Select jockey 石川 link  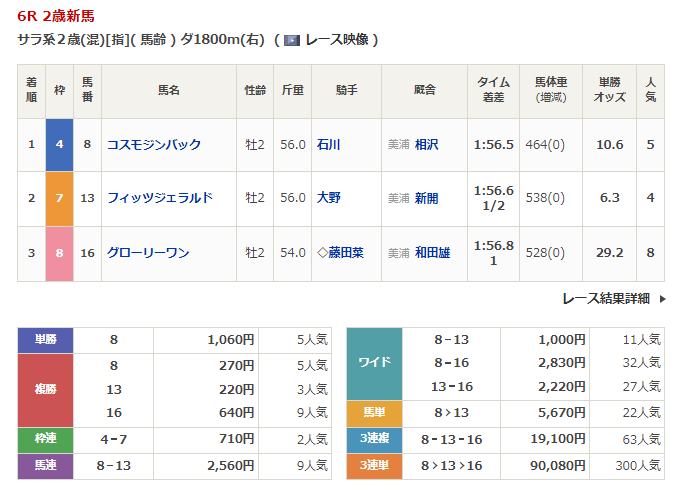(328, 144)
